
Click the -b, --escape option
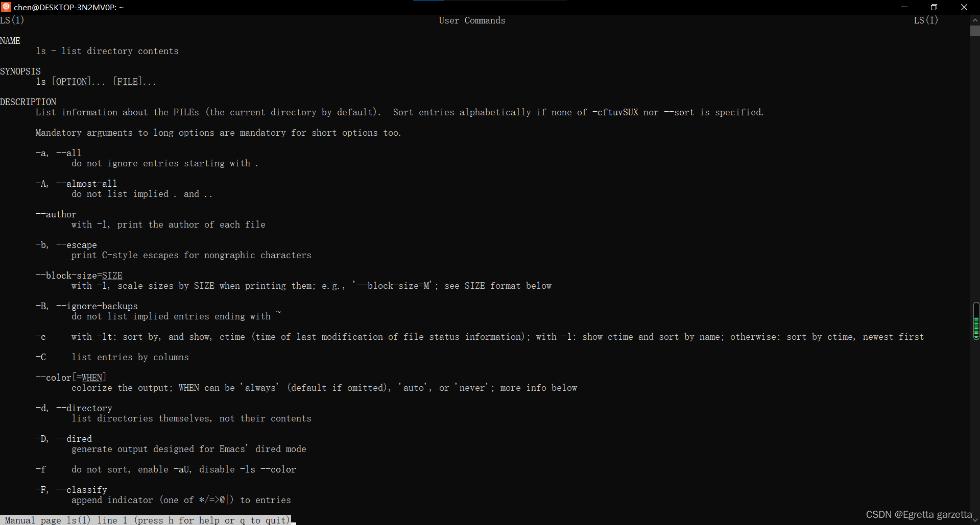click(66, 245)
